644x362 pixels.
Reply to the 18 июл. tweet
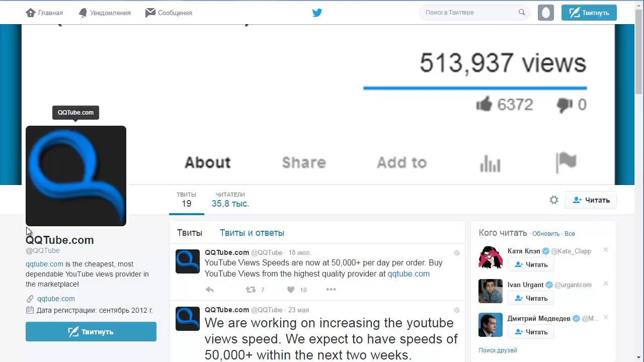210,290
